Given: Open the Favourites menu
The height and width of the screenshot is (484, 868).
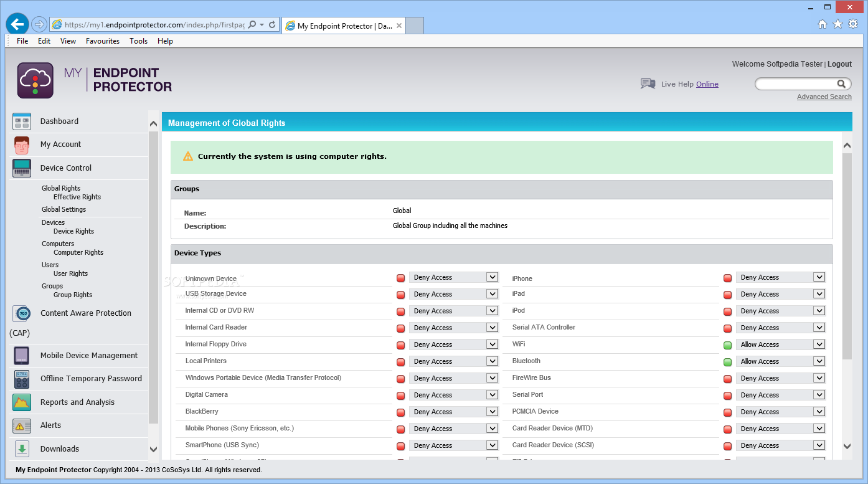Looking at the screenshot, I should (x=103, y=41).
